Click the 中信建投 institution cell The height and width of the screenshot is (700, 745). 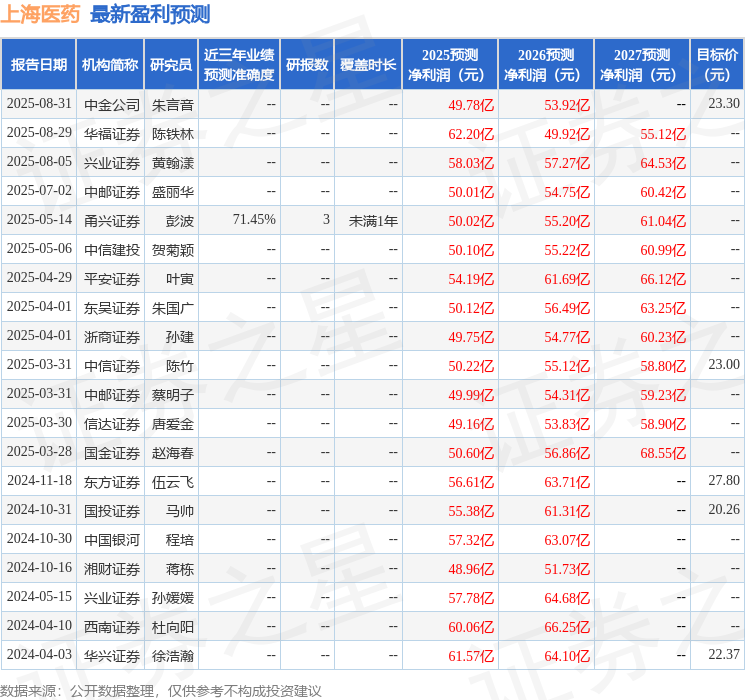point(112,249)
